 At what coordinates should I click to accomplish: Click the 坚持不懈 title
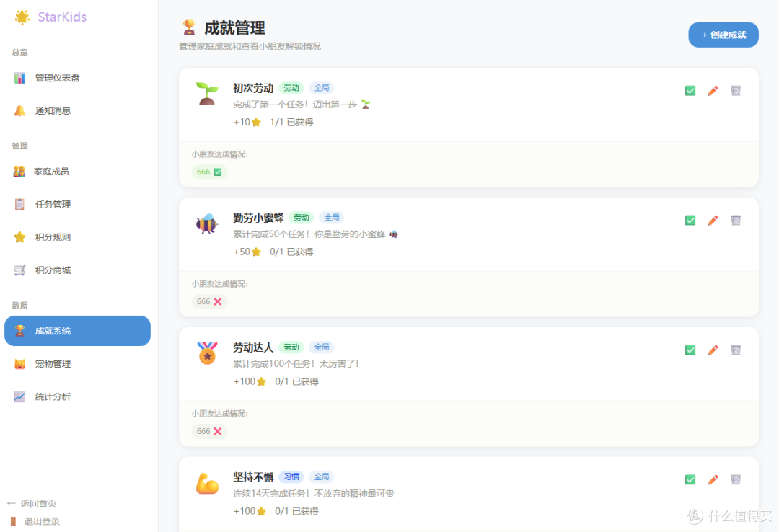(x=253, y=477)
